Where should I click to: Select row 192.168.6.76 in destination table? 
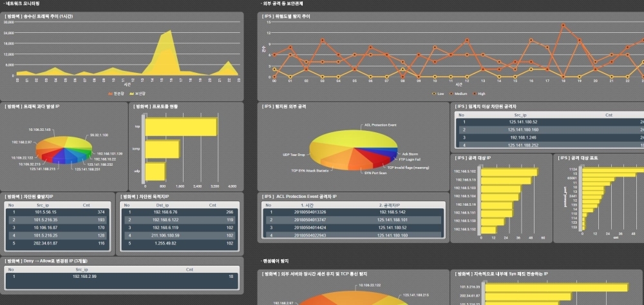coord(180,212)
